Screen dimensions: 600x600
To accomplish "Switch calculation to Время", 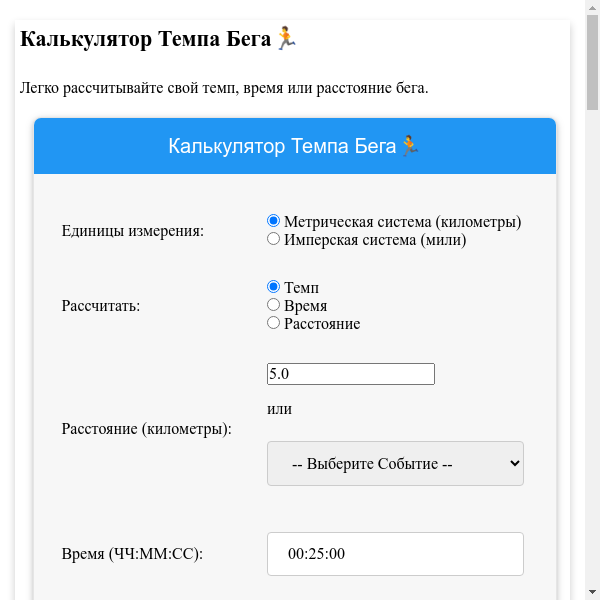I will (273, 305).
